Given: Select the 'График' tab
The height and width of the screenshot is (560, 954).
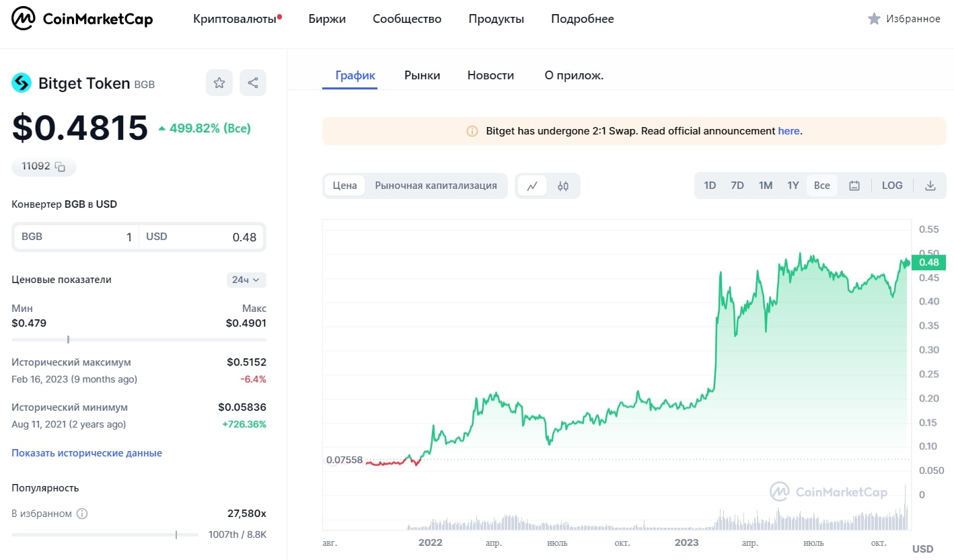Looking at the screenshot, I should tap(355, 75).
